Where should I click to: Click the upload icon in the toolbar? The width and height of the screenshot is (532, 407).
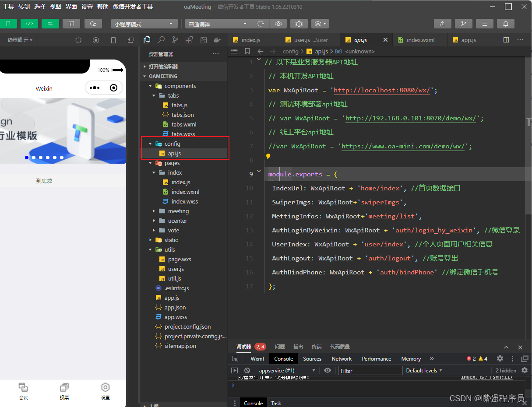pos(443,24)
